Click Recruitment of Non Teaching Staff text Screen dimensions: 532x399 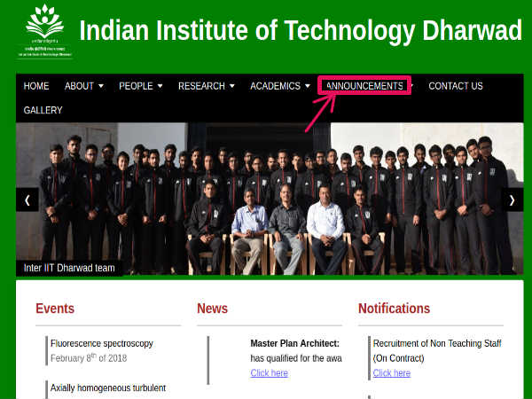[437, 343]
